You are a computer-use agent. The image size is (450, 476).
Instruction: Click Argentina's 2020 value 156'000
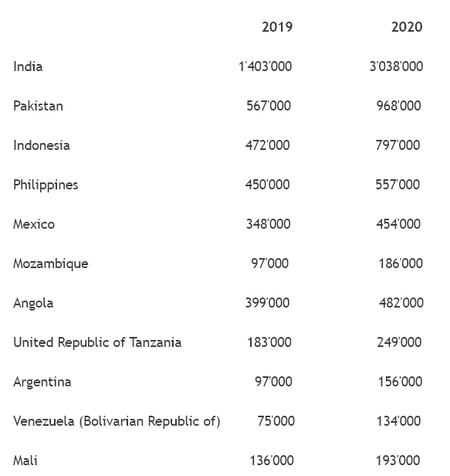coord(400,382)
